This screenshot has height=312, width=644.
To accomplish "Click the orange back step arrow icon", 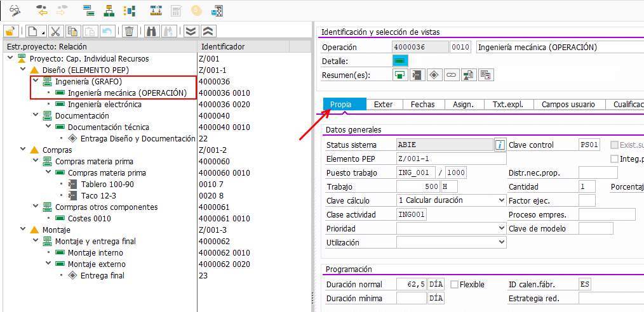I will tap(43, 10).
